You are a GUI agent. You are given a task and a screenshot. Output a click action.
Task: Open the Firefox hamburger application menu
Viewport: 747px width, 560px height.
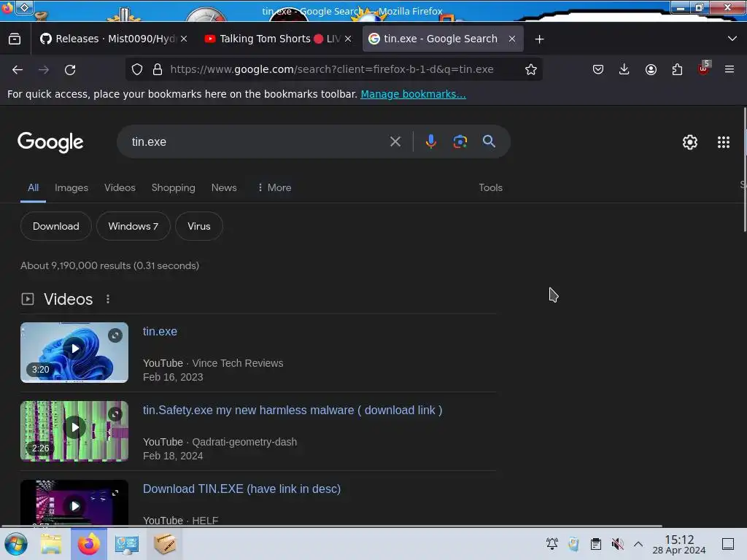729,69
